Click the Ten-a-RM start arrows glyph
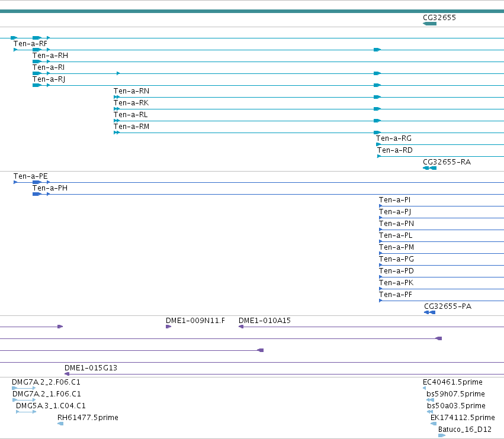Screen dimensions: 504x439 pos(117,133)
